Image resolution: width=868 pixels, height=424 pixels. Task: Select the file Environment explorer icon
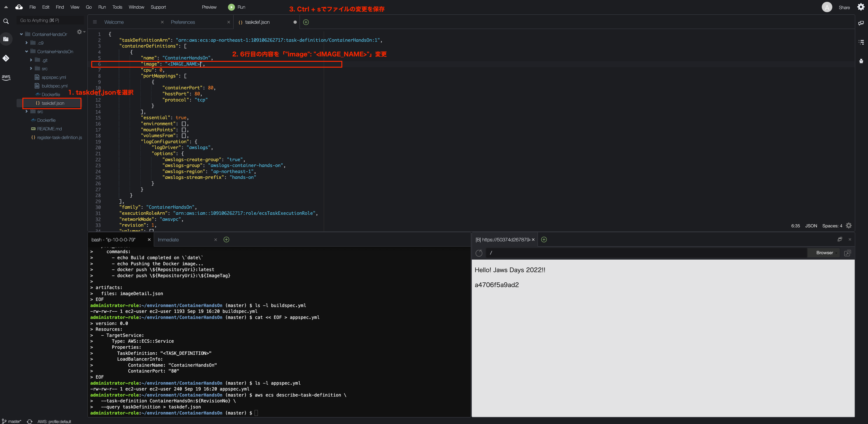coord(6,39)
